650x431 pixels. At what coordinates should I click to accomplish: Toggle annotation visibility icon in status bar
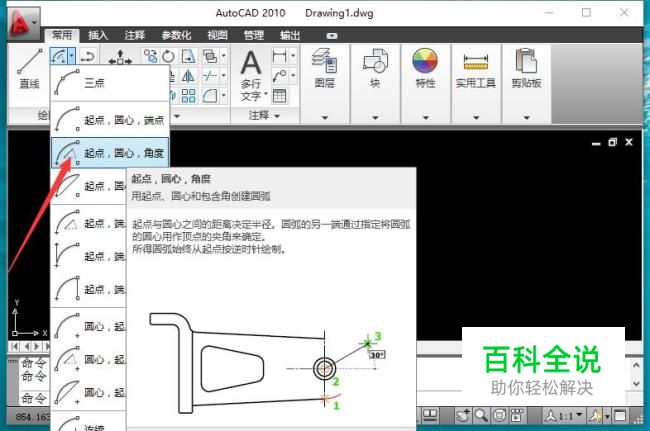coord(596,415)
